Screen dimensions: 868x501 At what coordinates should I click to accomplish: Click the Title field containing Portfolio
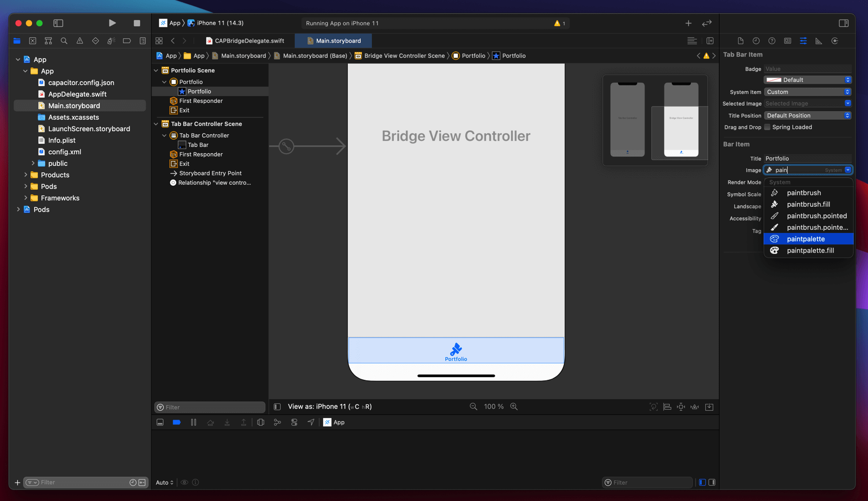(808, 158)
